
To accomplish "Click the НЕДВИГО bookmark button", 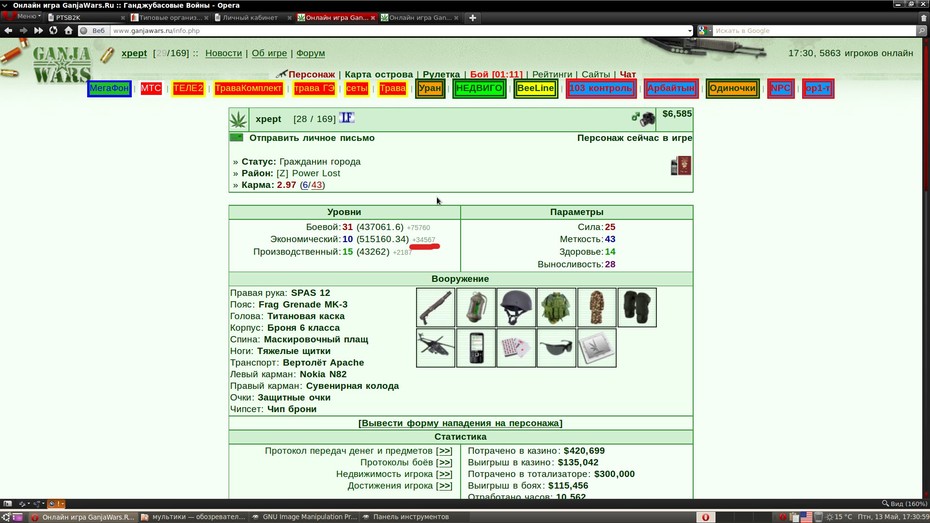I will pyautogui.click(x=479, y=88).
